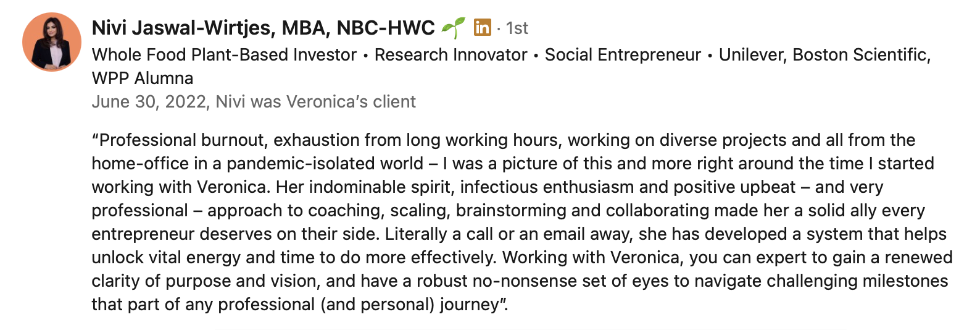Open Nivi's profile photo
This screenshot has width=980, height=330.
tap(52, 42)
